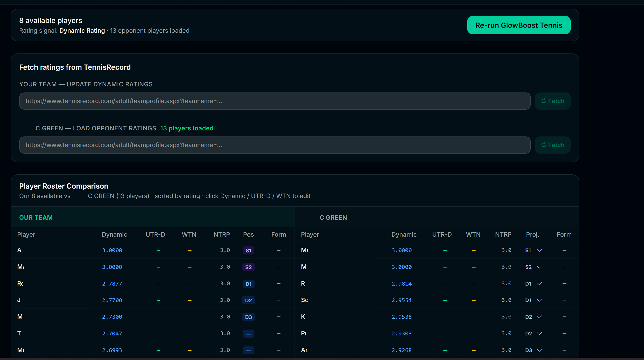Click the Proj. column header

pyautogui.click(x=533, y=235)
